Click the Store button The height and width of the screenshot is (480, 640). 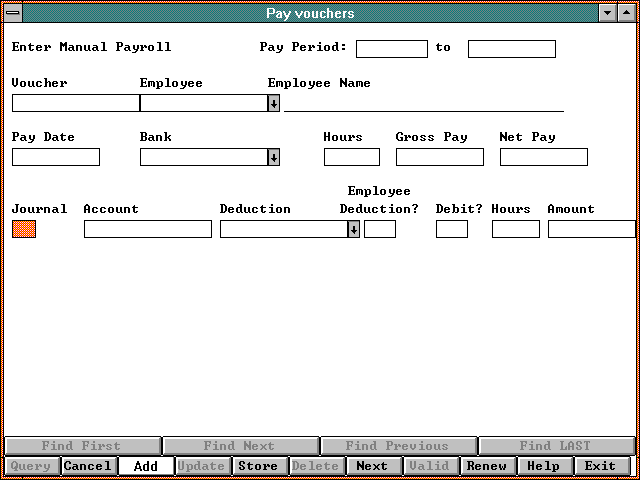tap(258, 466)
